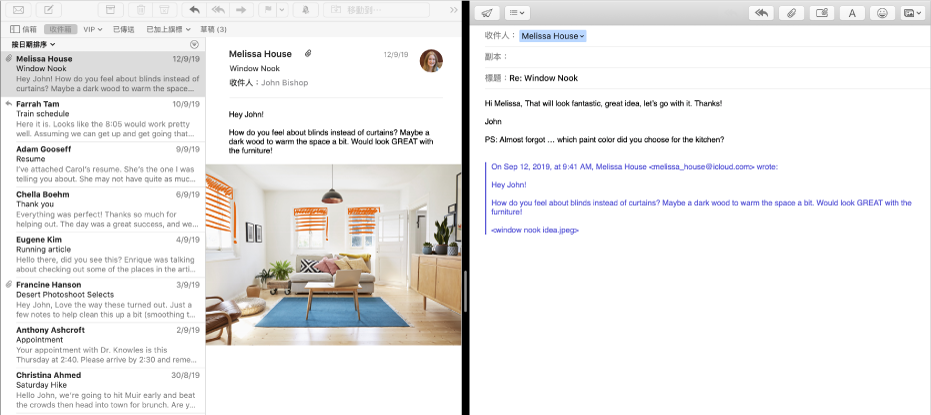The height and width of the screenshot is (415, 931).
Task: Open the VIP favorites dropdown
Action: (93, 29)
